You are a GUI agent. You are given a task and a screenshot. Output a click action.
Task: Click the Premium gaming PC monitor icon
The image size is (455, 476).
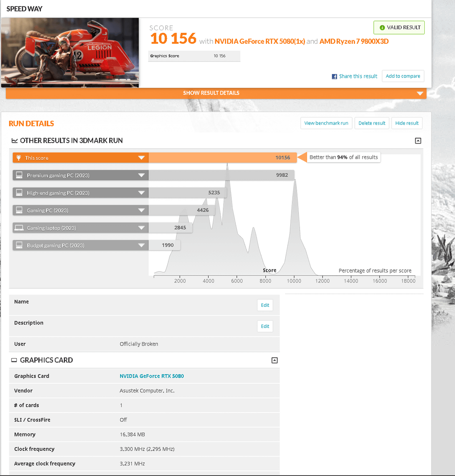(19, 175)
